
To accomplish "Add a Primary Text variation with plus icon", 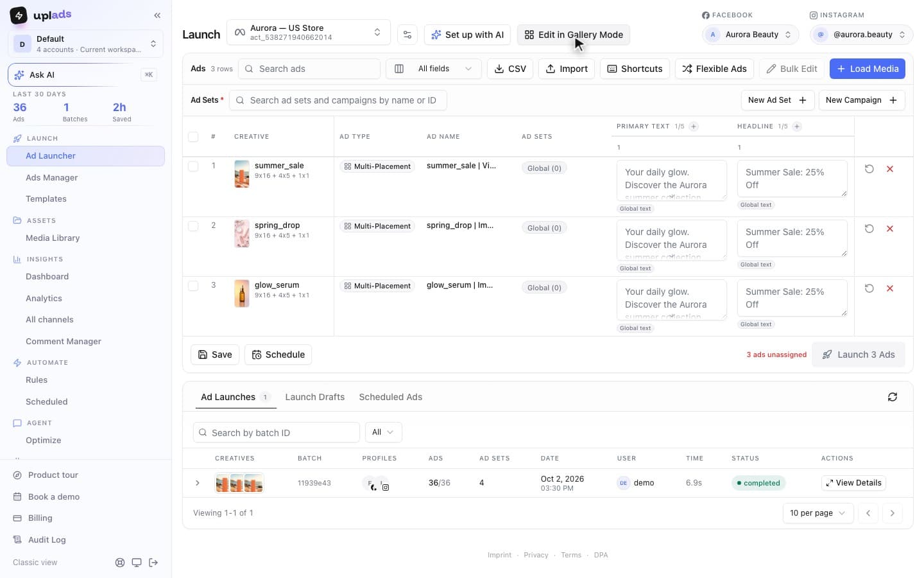I will point(694,127).
